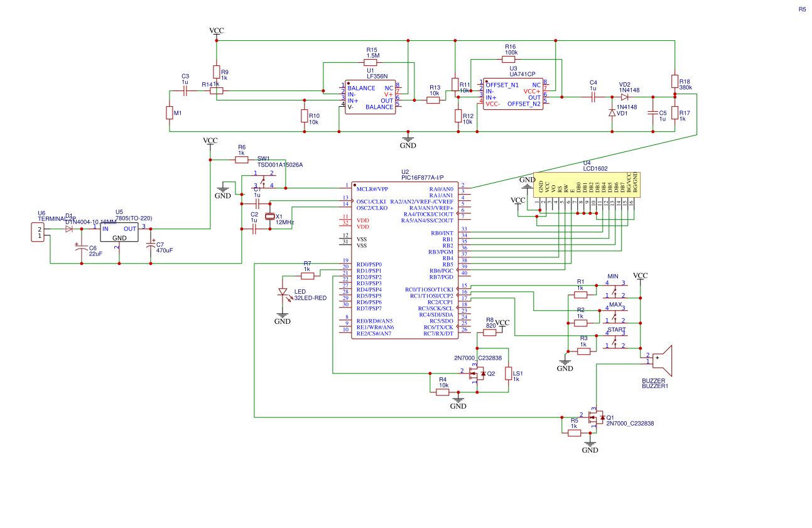Select the R18 resistor symbol

coord(675,82)
